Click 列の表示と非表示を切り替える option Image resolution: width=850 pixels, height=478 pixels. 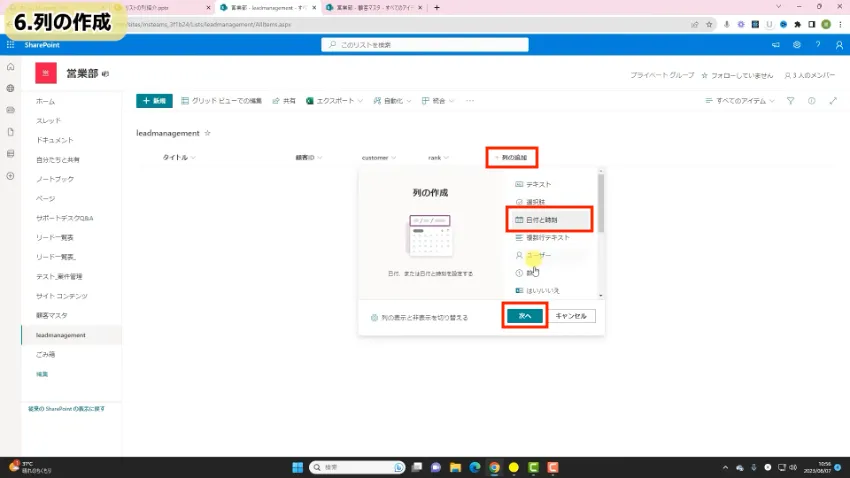click(x=418, y=316)
